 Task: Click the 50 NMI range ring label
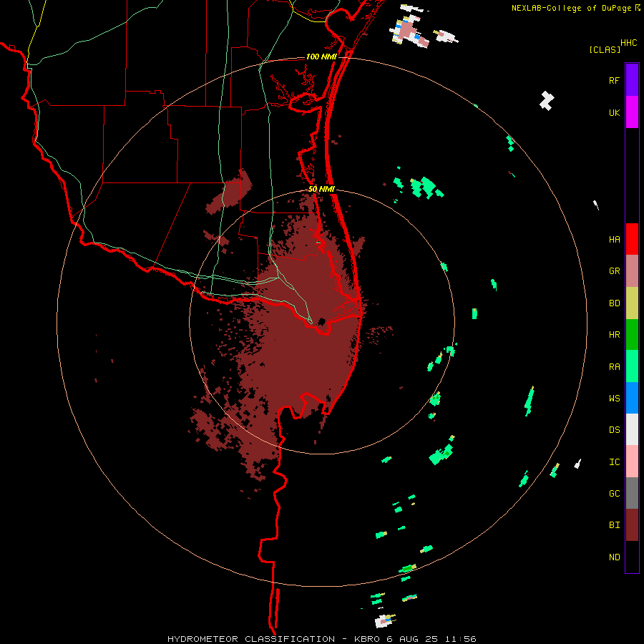pos(321,189)
